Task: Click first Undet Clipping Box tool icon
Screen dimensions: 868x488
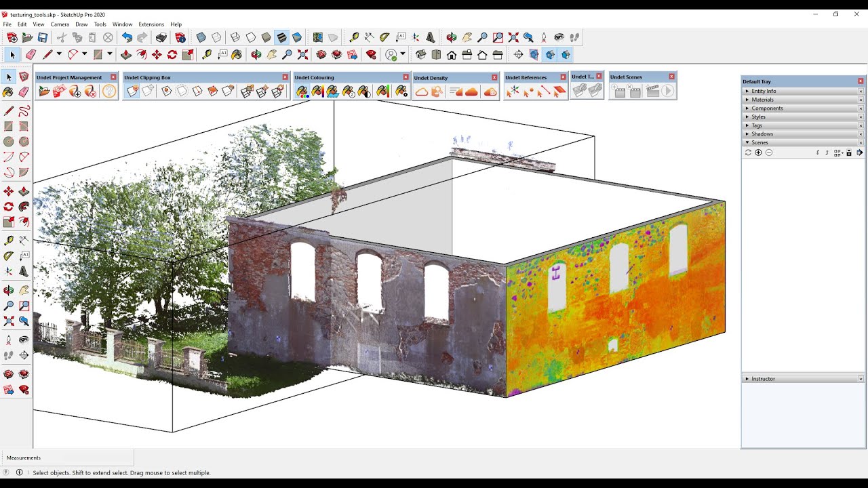Action: 132,91
